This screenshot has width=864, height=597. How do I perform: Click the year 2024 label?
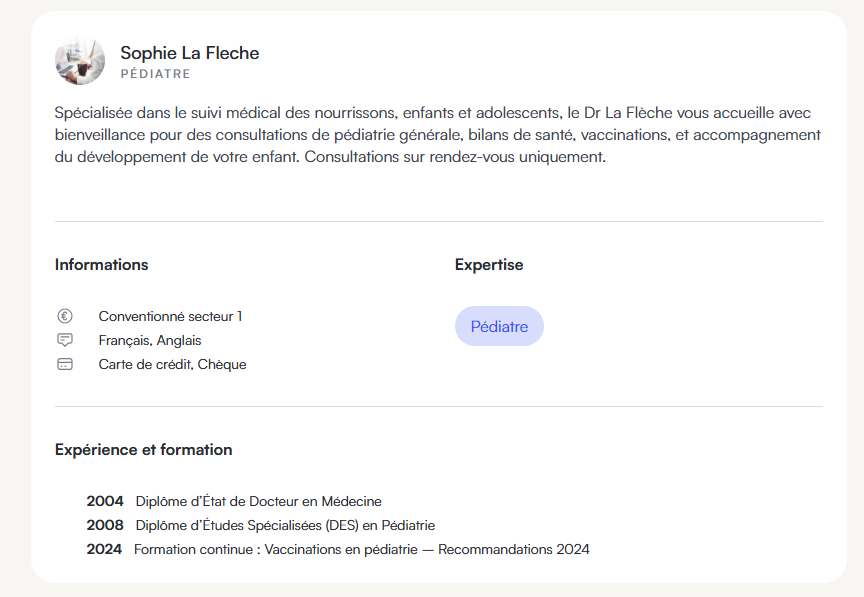104,549
